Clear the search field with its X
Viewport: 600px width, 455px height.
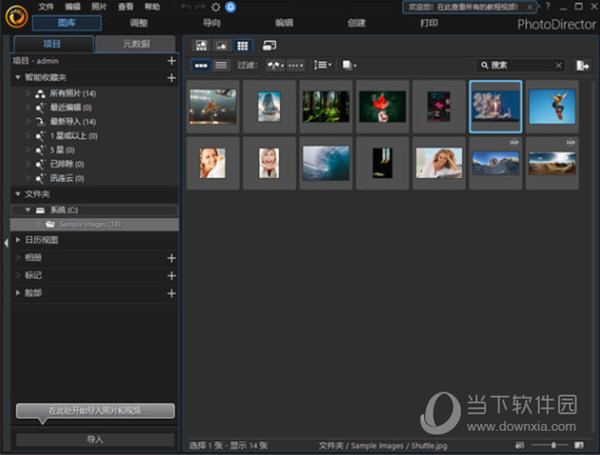pos(559,65)
